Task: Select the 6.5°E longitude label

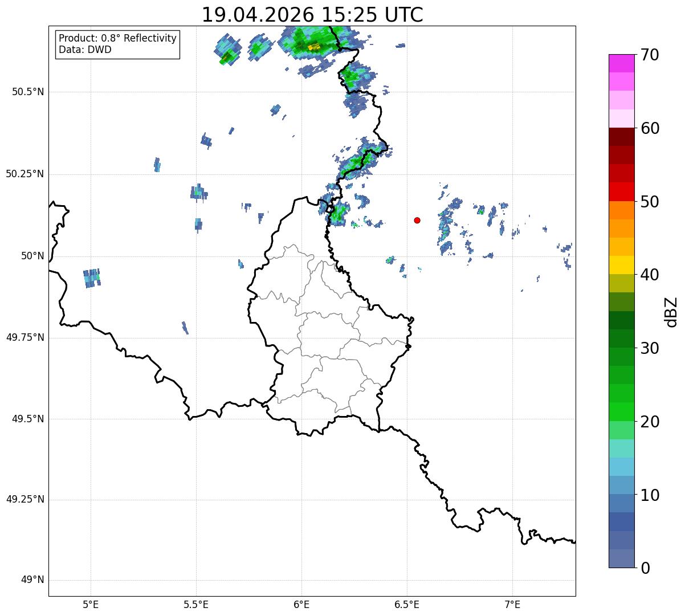Action: [407, 604]
